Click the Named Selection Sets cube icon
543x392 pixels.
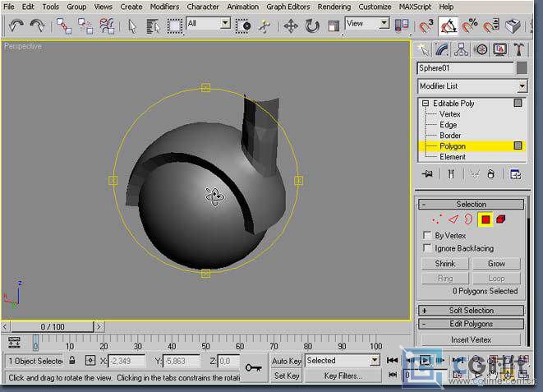(513, 26)
